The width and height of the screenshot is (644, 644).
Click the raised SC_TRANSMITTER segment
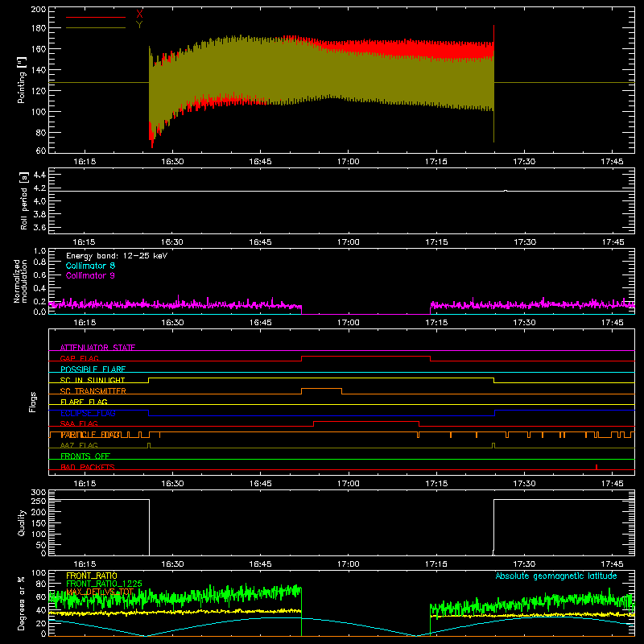(321, 389)
